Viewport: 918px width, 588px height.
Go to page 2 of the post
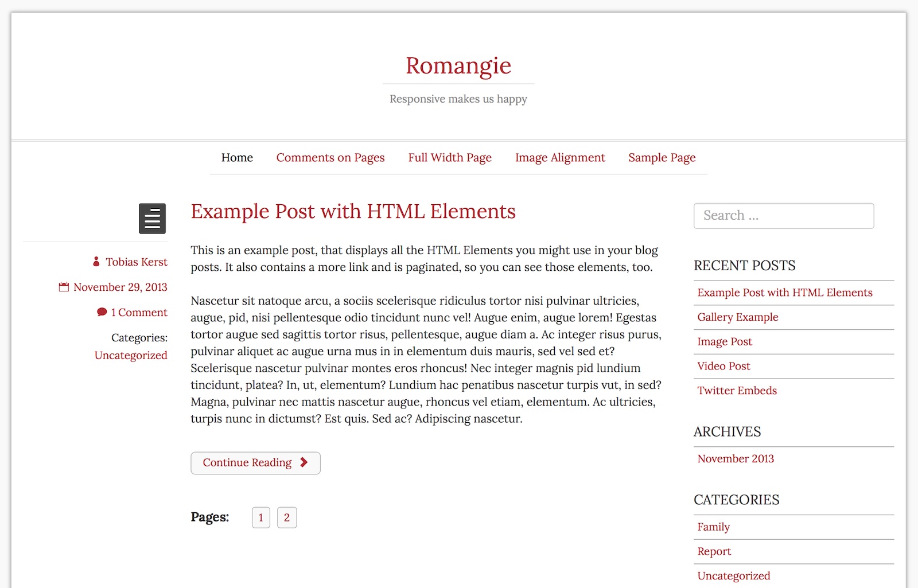(x=287, y=517)
